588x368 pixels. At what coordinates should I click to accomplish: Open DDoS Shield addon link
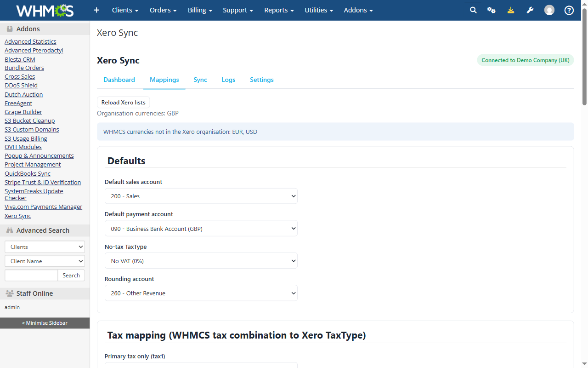[x=21, y=85]
